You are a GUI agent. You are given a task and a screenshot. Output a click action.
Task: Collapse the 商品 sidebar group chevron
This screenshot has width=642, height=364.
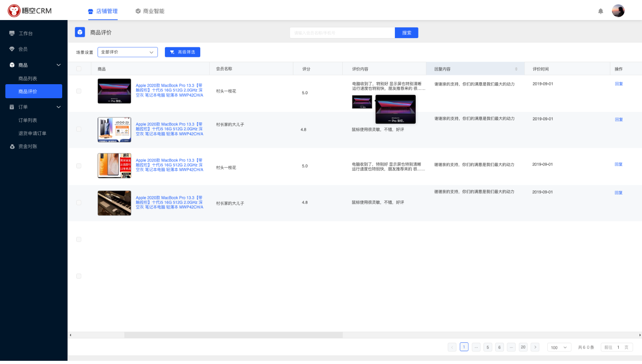point(59,65)
